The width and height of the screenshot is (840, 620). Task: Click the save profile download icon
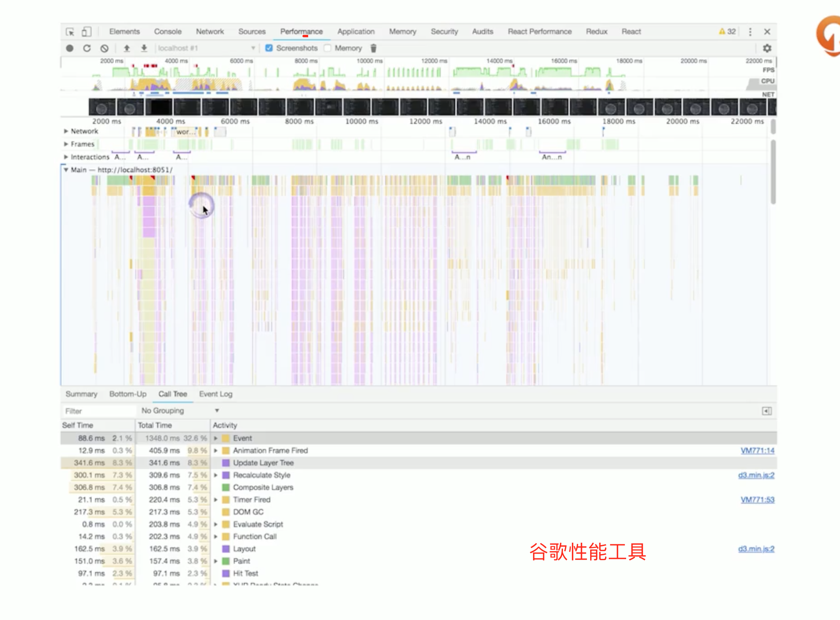pyautogui.click(x=144, y=48)
